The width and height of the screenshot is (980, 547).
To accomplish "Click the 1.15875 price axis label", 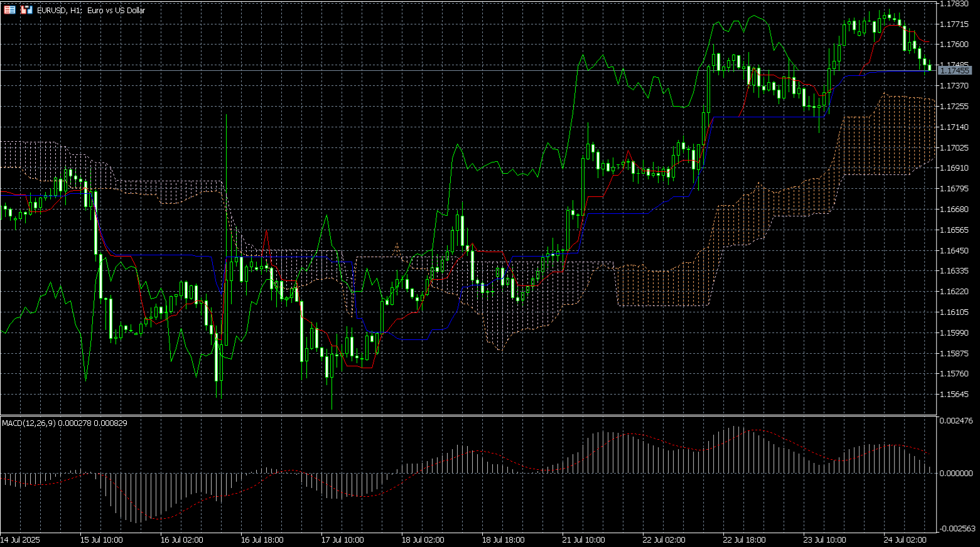I will [x=954, y=354].
